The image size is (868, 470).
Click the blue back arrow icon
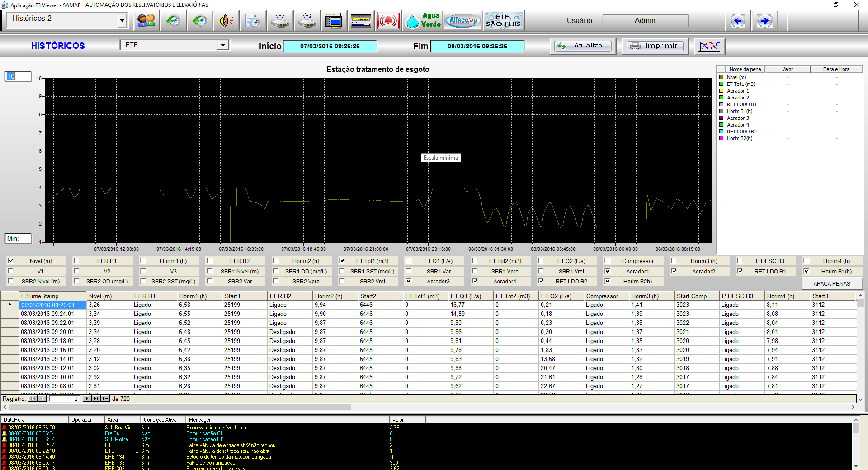pyautogui.click(x=738, y=21)
